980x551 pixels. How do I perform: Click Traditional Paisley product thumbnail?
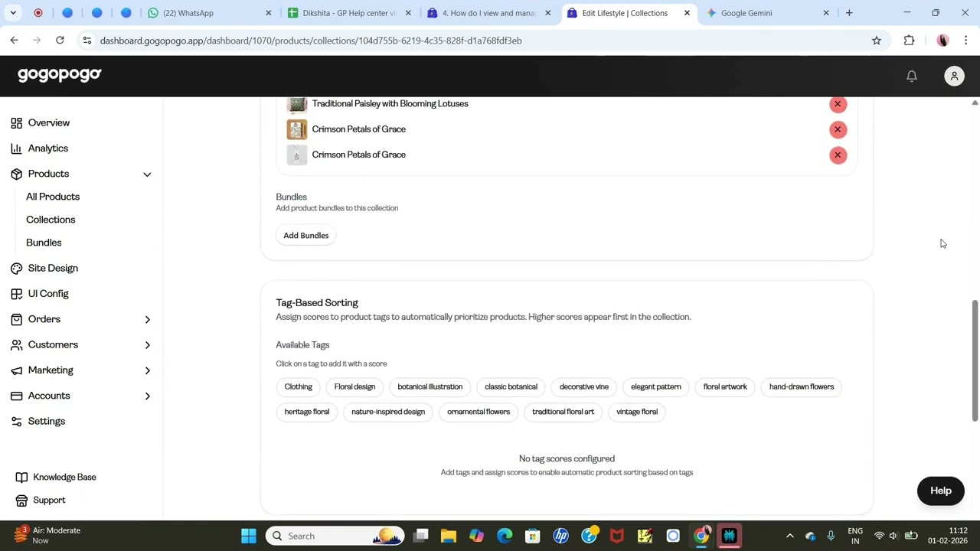[297, 104]
